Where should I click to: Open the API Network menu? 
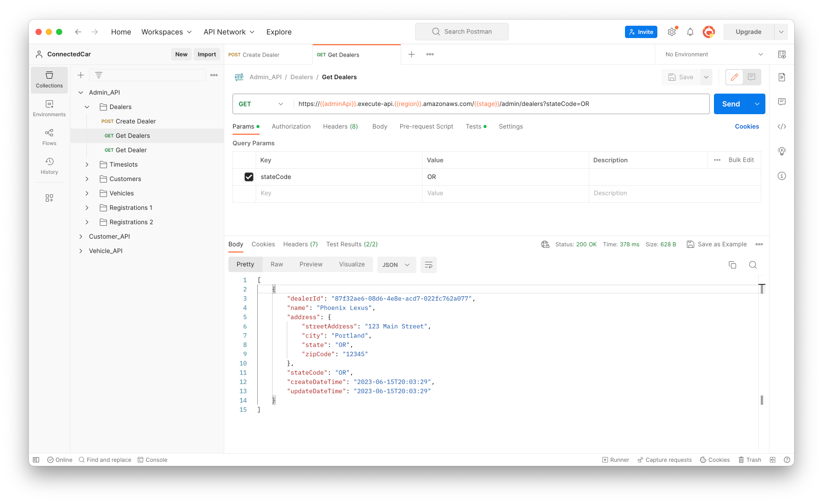pos(229,32)
